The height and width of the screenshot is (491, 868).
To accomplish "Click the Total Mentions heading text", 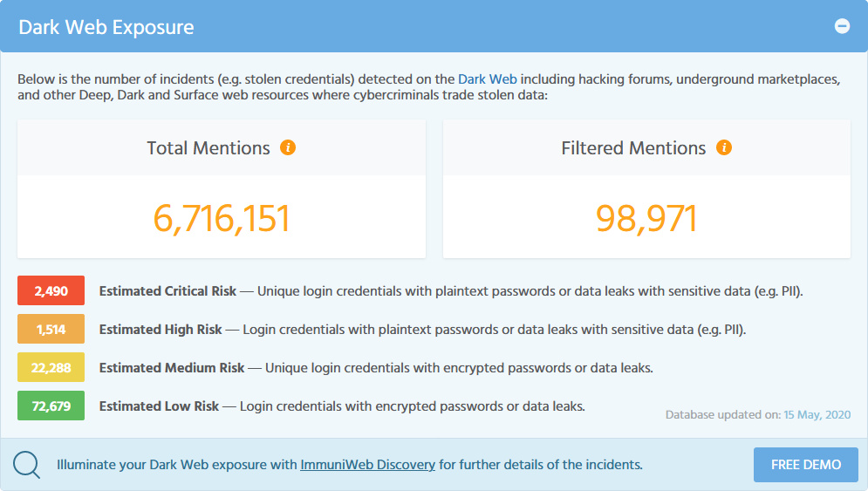I will click(208, 148).
